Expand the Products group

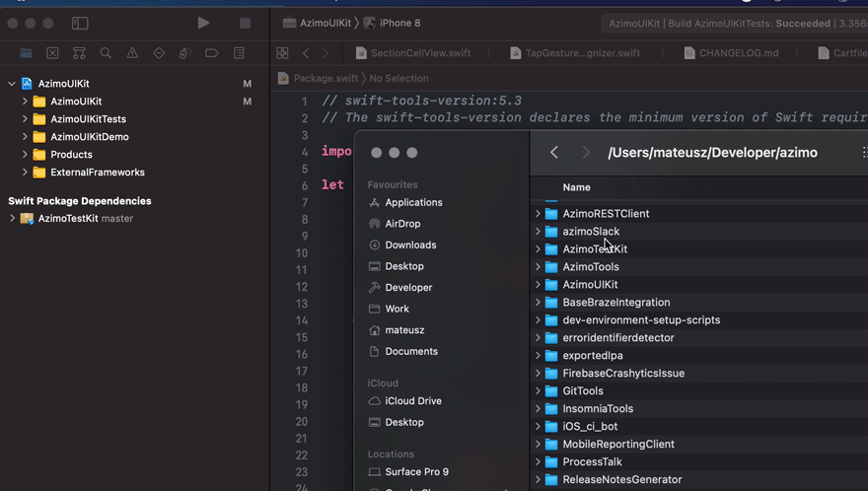(x=25, y=155)
